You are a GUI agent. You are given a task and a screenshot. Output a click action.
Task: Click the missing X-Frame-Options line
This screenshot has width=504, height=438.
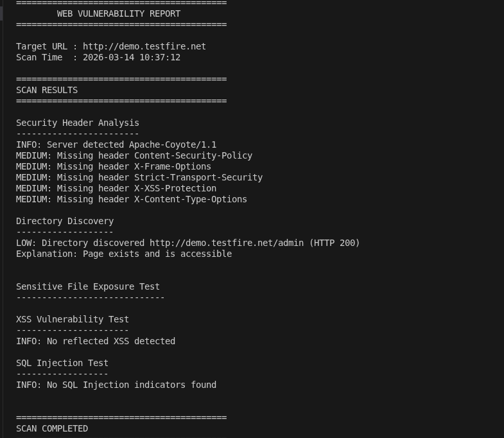click(113, 166)
